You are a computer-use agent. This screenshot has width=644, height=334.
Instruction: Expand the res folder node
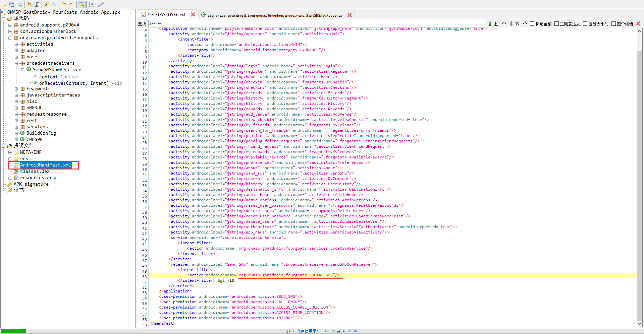coord(10,159)
